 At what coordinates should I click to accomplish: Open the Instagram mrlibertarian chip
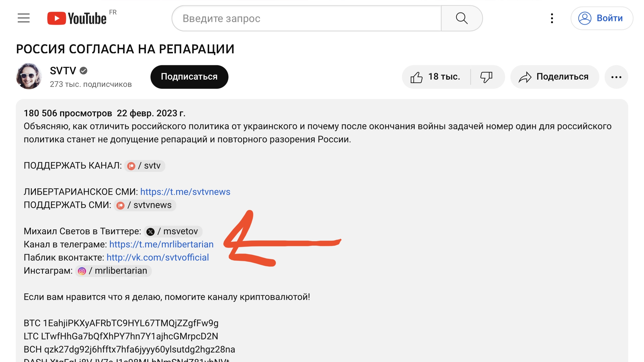pos(113,271)
